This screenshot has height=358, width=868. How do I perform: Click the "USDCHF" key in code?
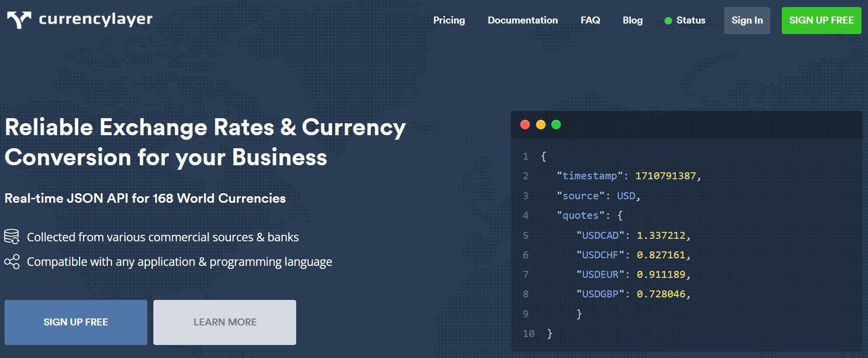600,255
